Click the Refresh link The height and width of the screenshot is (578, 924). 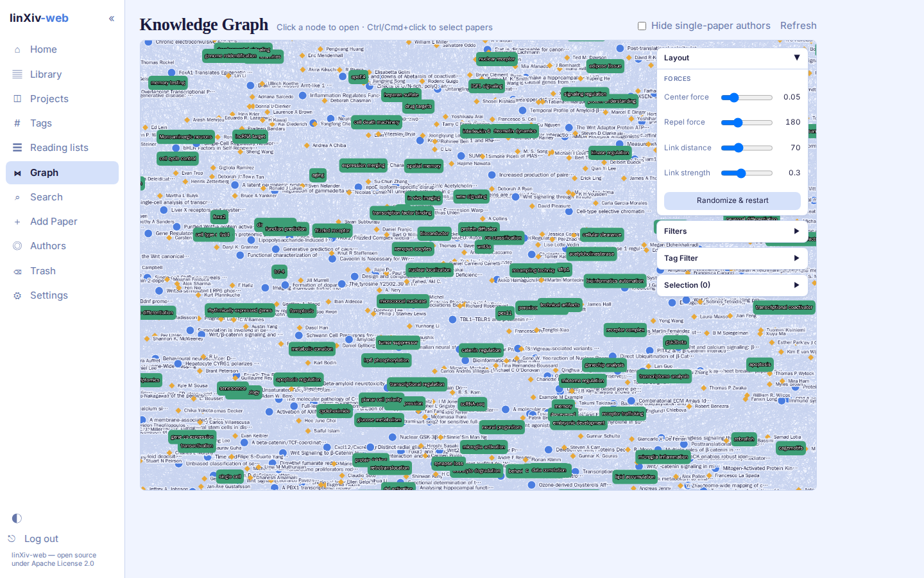pyautogui.click(x=798, y=26)
